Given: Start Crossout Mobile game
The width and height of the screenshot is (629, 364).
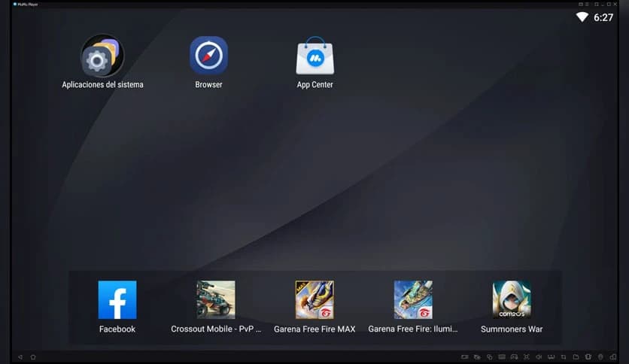Looking at the screenshot, I should tap(216, 300).
